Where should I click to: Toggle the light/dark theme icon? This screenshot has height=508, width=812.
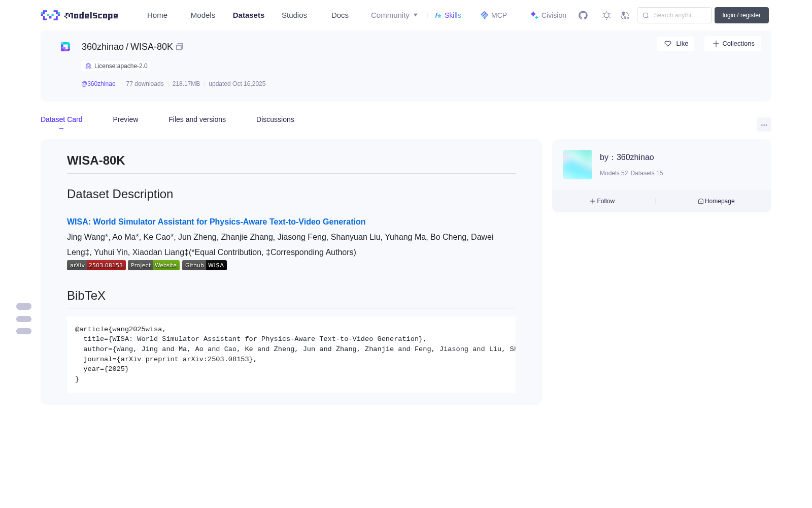pyautogui.click(x=606, y=15)
